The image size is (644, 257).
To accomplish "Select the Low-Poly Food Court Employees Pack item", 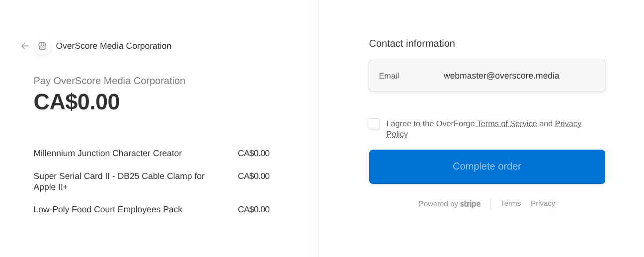I will pos(108,210).
